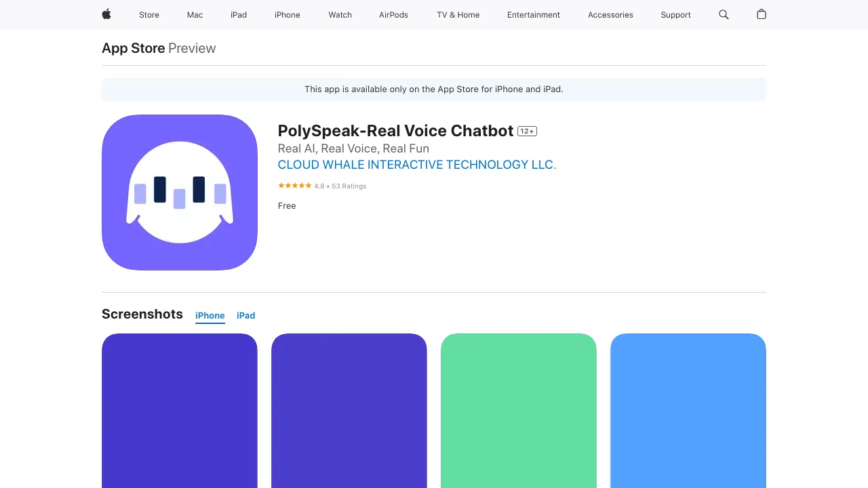Click the CLOUD WHALE INTERACTIVE TECHNOLOGY link
The image size is (868, 488).
coord(416,165)
